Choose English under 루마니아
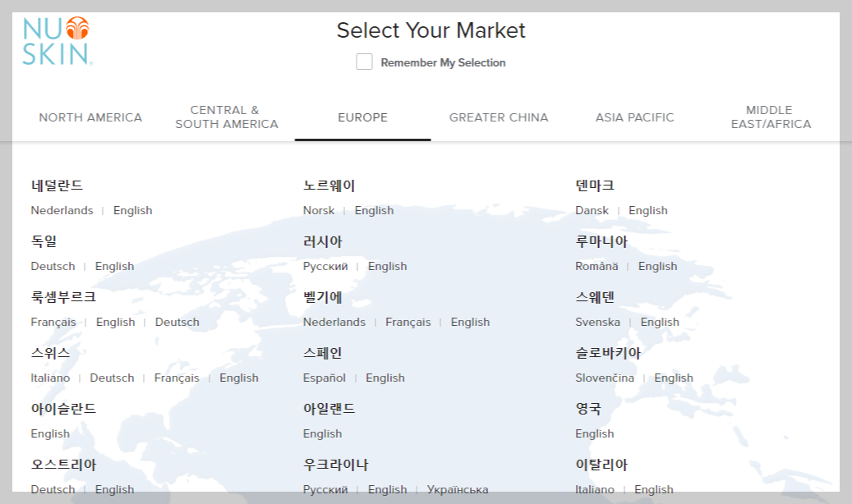 pyautogui.click(x=657, y=266)
